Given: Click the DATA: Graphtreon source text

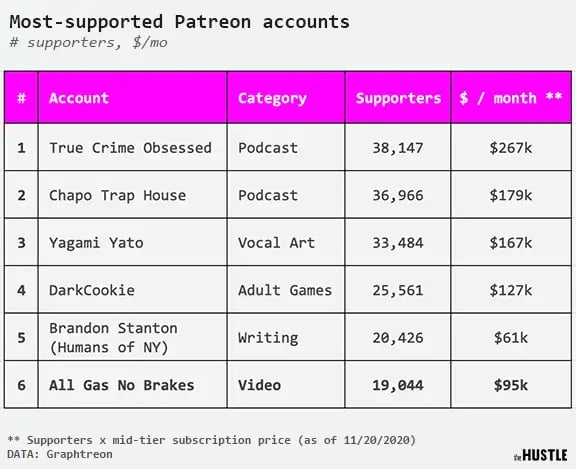Looking at the screenshot, I should [x=60, y=454].
